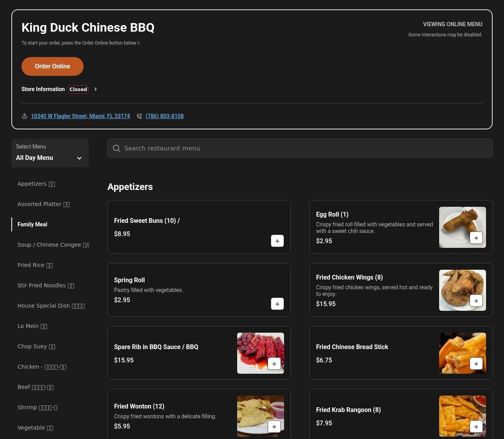Add Fried Sweet Buns to order

coord(277,241)
